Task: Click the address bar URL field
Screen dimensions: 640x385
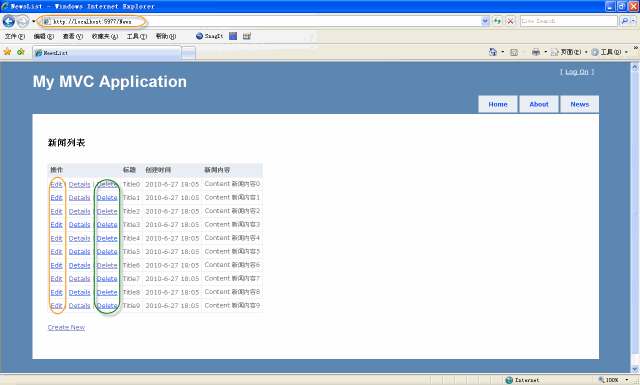Action: pos(261,21)
